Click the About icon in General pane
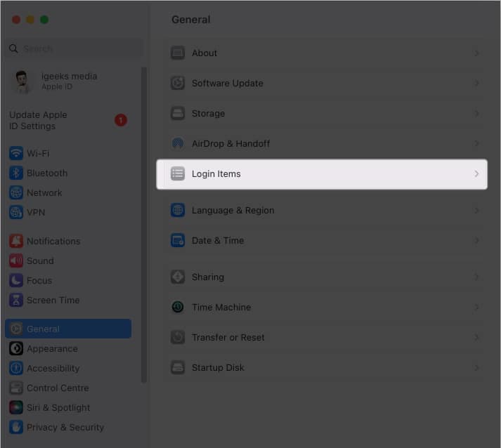The image size is (501, 448). click(x=178, y=53)
